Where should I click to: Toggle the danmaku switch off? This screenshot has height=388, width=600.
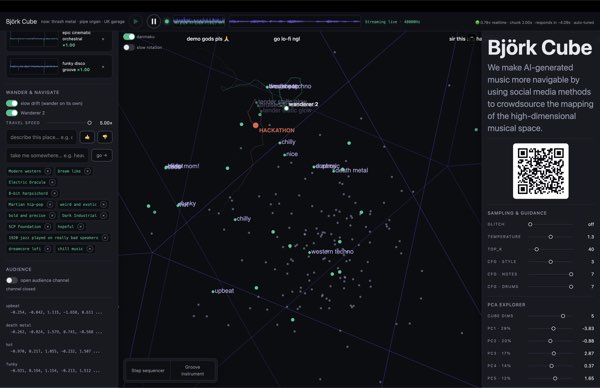click(129, 37)
